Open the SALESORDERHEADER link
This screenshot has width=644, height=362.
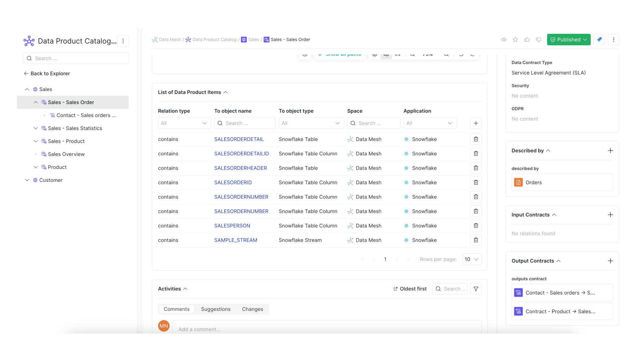[240, 168]
